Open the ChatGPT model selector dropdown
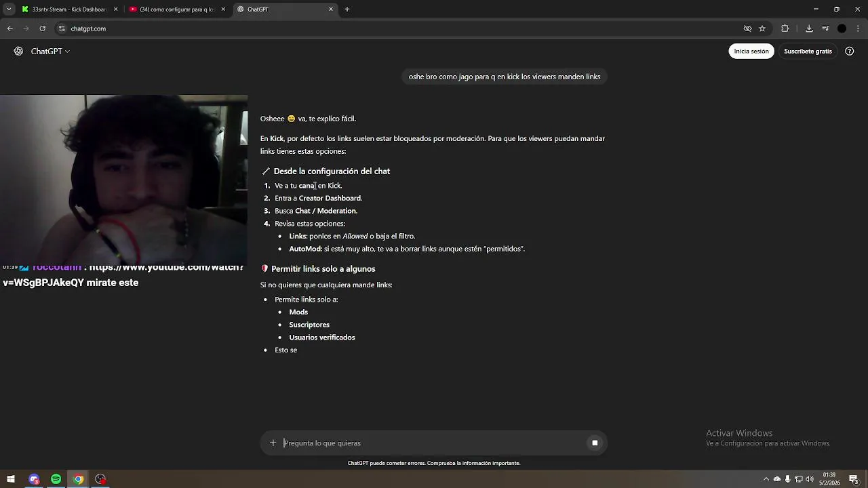Image resolution: width=868 pixels, height=488 pixels. click(50, 52)
